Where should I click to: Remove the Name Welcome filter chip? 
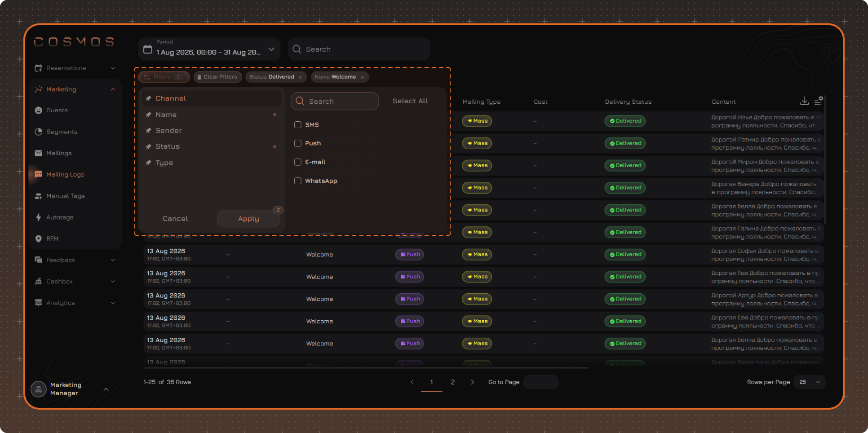(x=362, y=77)
